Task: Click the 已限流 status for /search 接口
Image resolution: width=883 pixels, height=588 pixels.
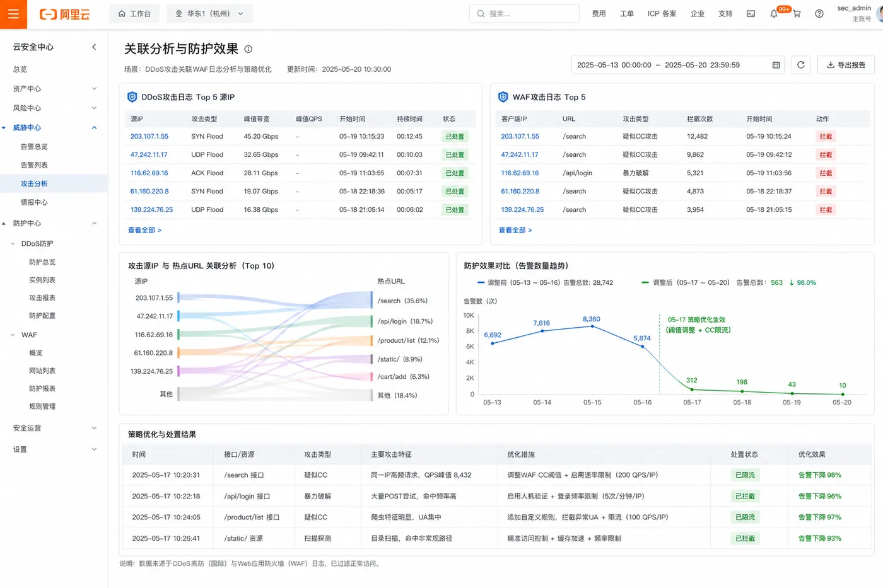Action: click(x=745, y=475)
